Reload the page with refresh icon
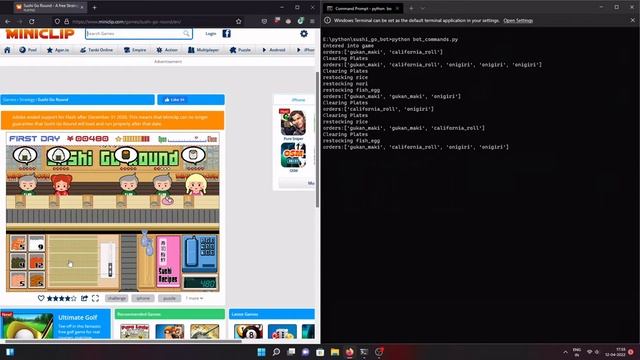Image resolution: width=640 pixels, height=360 pixels. pyautogui.click(x=31, y=21)
